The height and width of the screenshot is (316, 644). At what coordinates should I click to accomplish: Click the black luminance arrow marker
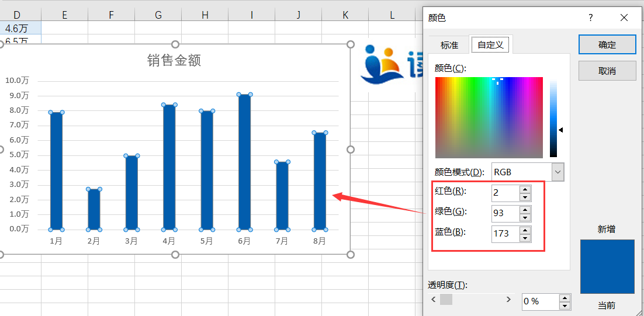coord(560,130)
